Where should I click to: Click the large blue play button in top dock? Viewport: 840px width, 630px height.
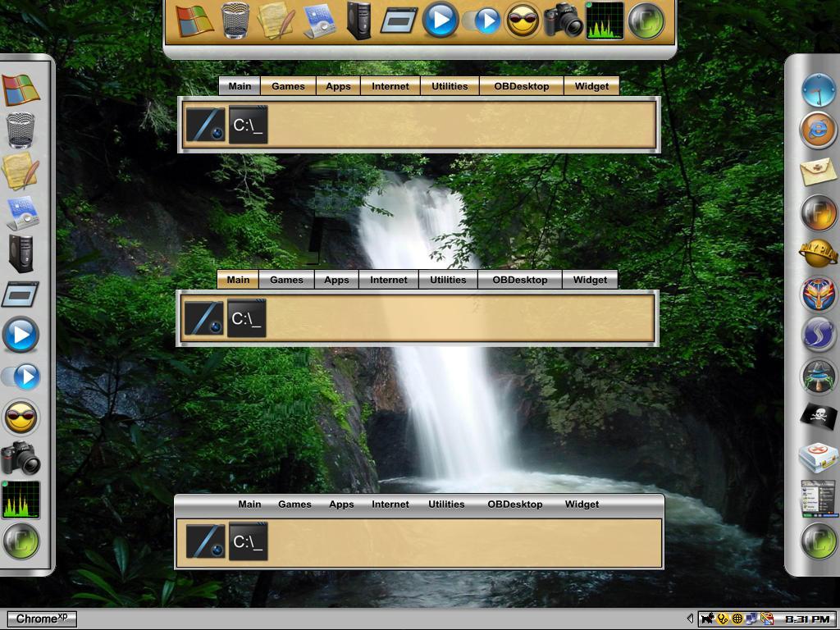pos(441,20)
